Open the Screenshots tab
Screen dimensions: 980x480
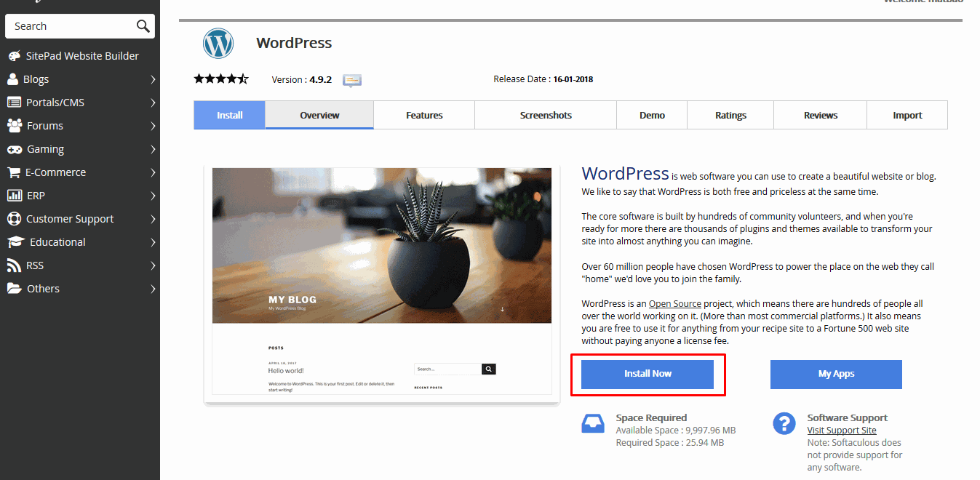tap(546, 115)
